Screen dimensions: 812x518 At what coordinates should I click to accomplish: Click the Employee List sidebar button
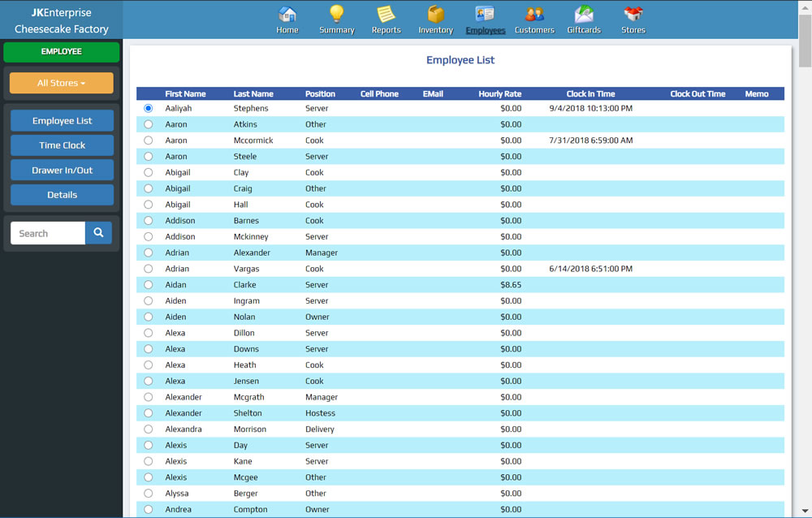[63, 121]
